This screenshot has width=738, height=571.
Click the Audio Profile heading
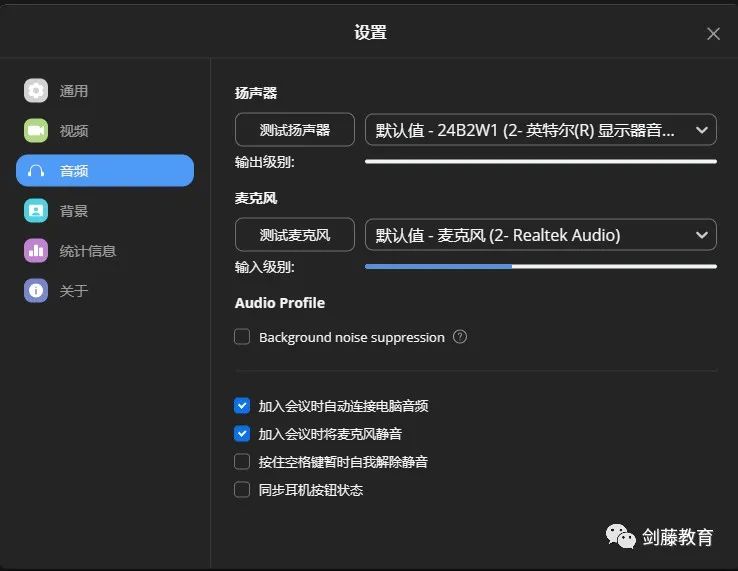pyautogui.click(x=280, y=303)
